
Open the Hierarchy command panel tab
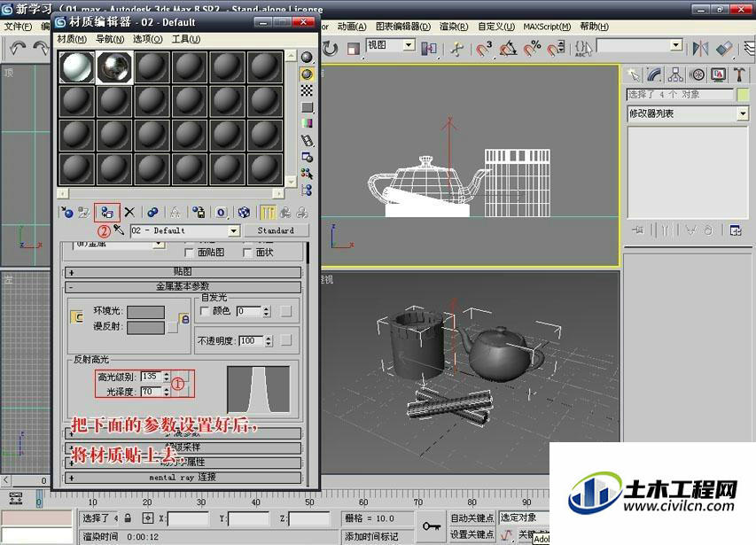[675, 74]
